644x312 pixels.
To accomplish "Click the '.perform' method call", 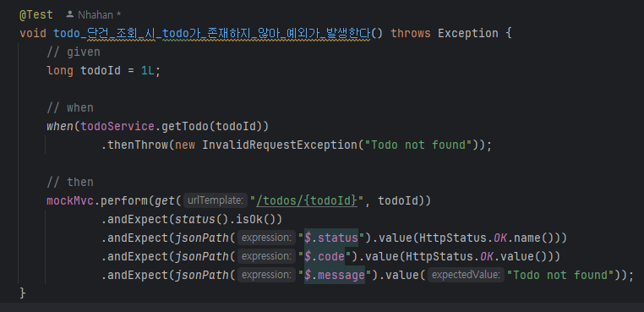I will point(121,200).
